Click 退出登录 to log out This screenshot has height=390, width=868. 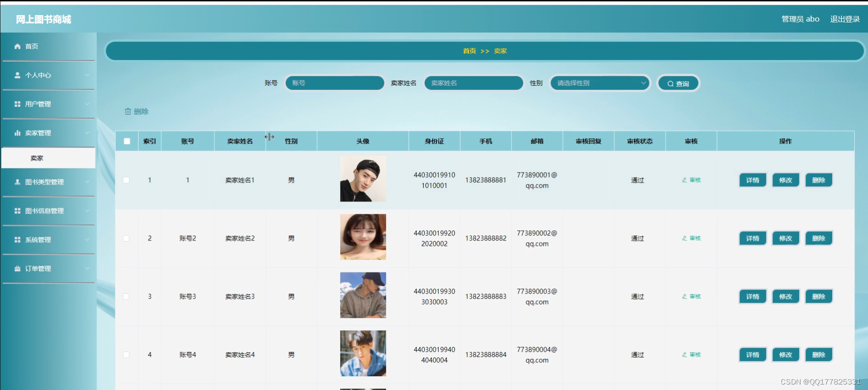click(x=845, y=19)
